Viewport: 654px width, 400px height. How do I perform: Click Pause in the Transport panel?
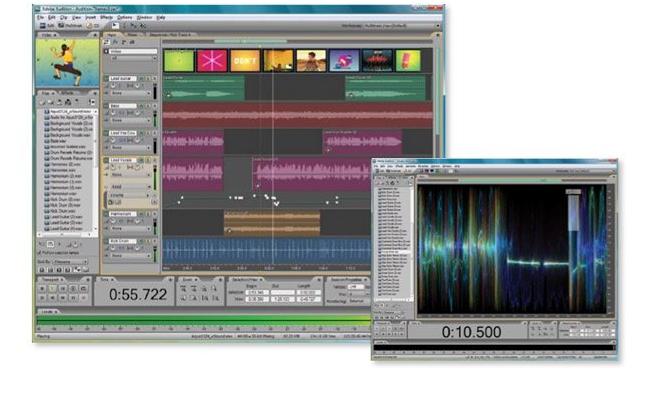click(x=63, y=289)
